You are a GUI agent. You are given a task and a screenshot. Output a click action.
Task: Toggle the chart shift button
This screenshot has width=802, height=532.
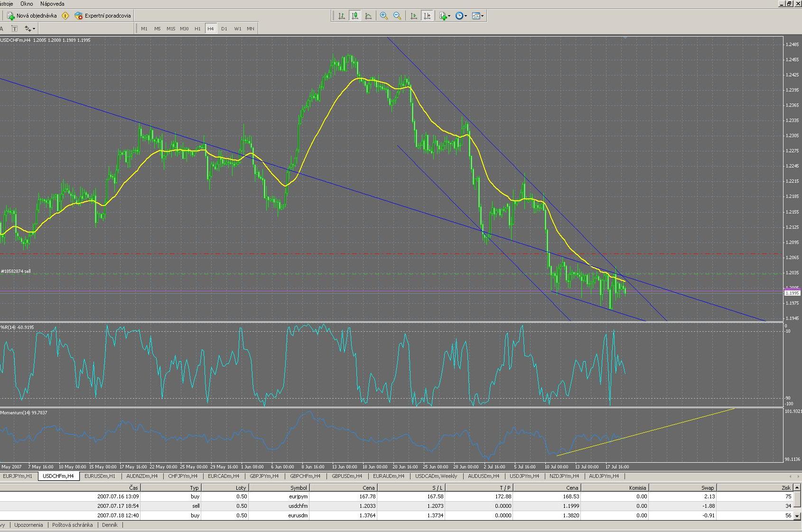(x=427, y=16)
